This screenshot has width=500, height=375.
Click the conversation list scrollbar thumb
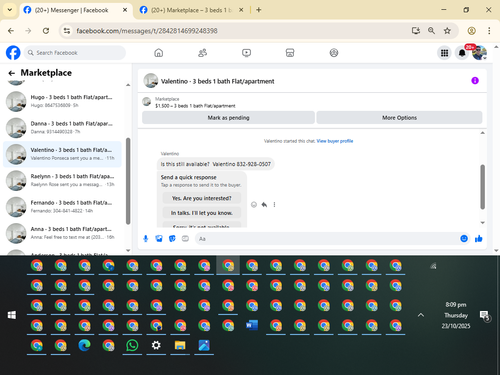pyautogui.click(x=128, y=181)
